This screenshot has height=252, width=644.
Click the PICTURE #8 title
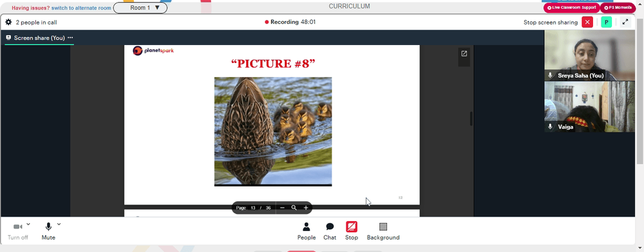pyautogui.click(x=273, y=64)
